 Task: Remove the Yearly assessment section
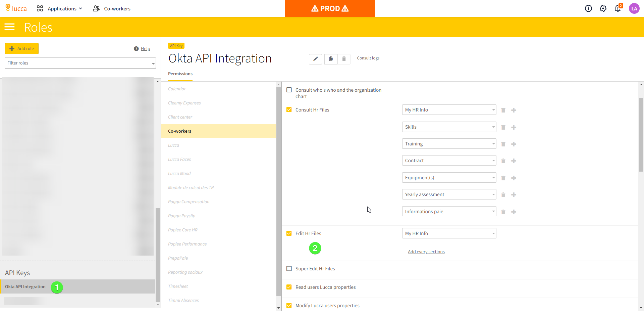[x=503, y=195]
